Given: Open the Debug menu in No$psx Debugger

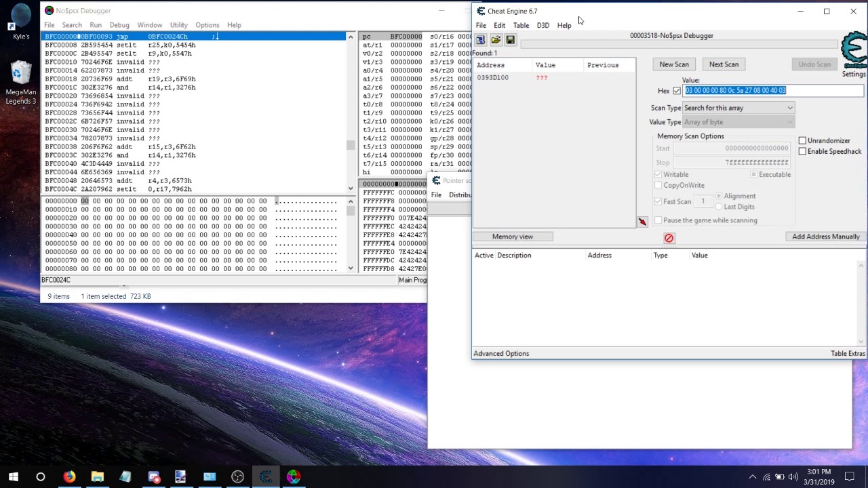Looking at the screenshot, I should (119, 25).
